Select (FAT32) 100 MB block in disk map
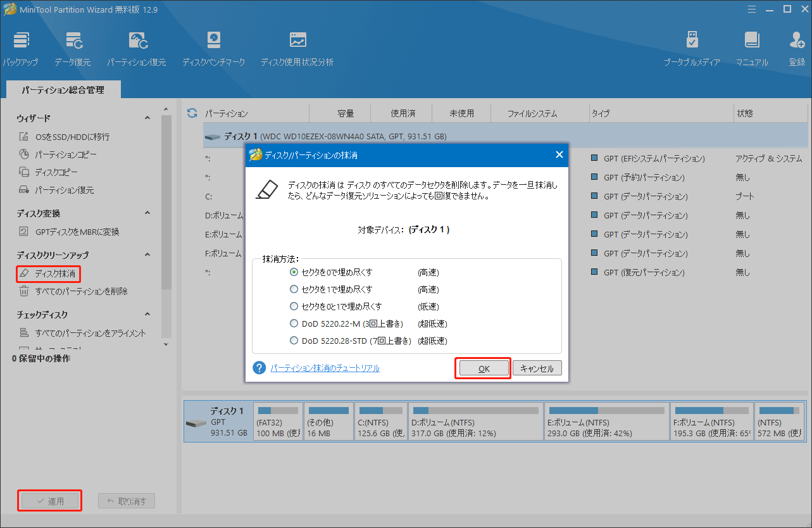The height and width of the screenshot is (528, 812). point(277,421)
